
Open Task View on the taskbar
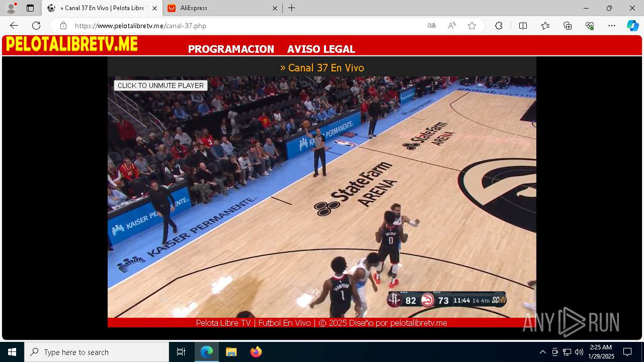coord(181,352)
